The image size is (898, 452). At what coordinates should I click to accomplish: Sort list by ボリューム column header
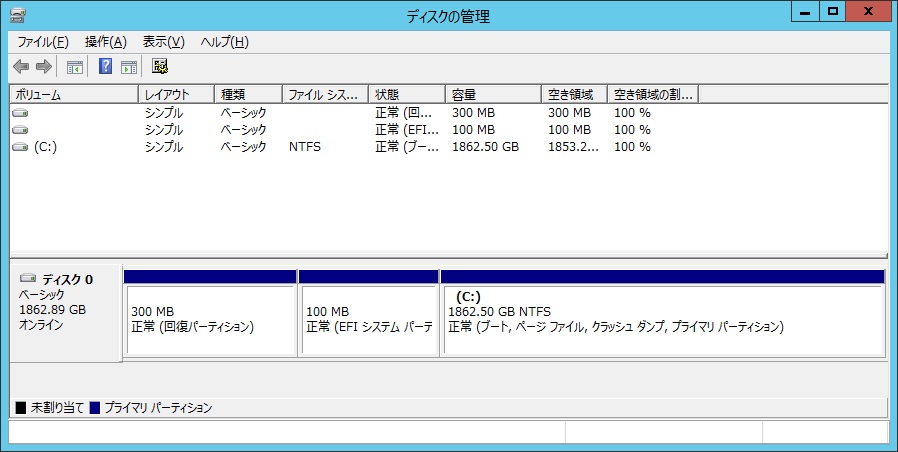73,94
